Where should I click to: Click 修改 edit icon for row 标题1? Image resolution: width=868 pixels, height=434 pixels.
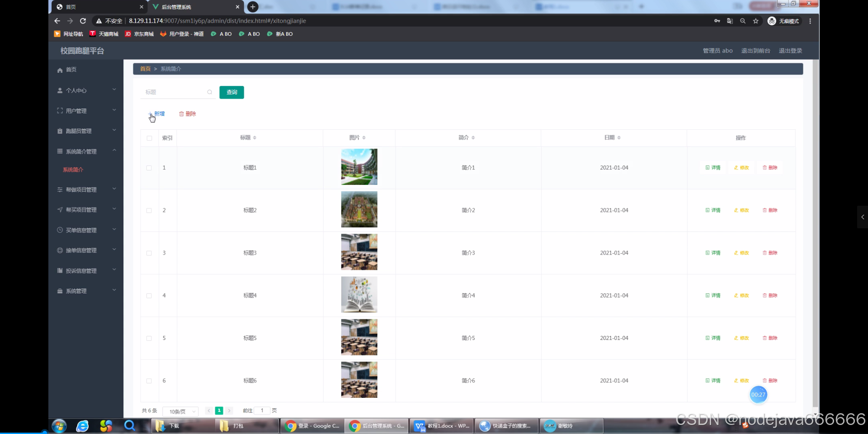(x=741, y=168)
